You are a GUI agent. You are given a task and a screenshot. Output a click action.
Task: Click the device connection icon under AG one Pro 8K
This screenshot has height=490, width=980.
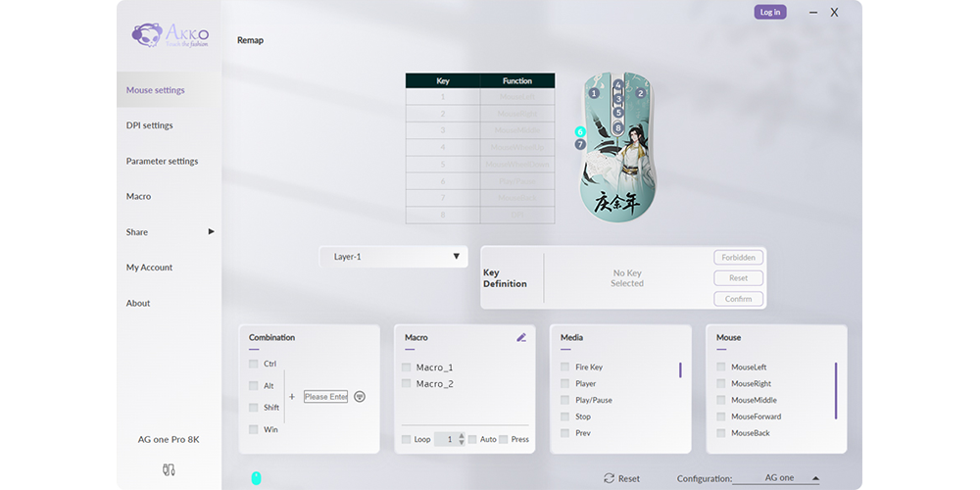[169, 470]
